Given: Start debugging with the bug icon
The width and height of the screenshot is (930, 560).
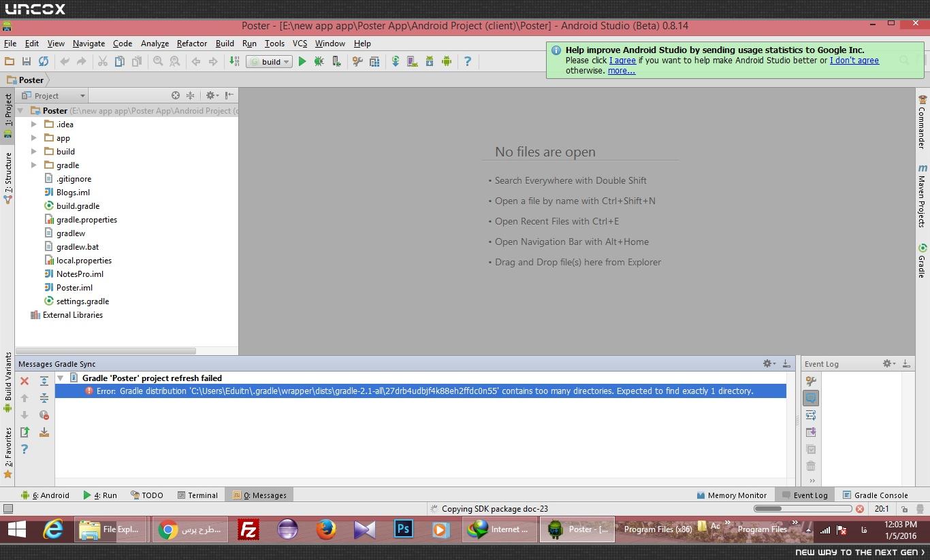Looking at the screenshot, I should [319, 61].
